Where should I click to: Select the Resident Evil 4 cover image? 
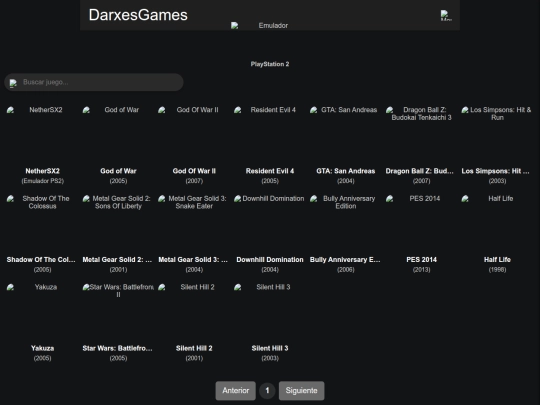pyautogui.click(x=270, y=134)
